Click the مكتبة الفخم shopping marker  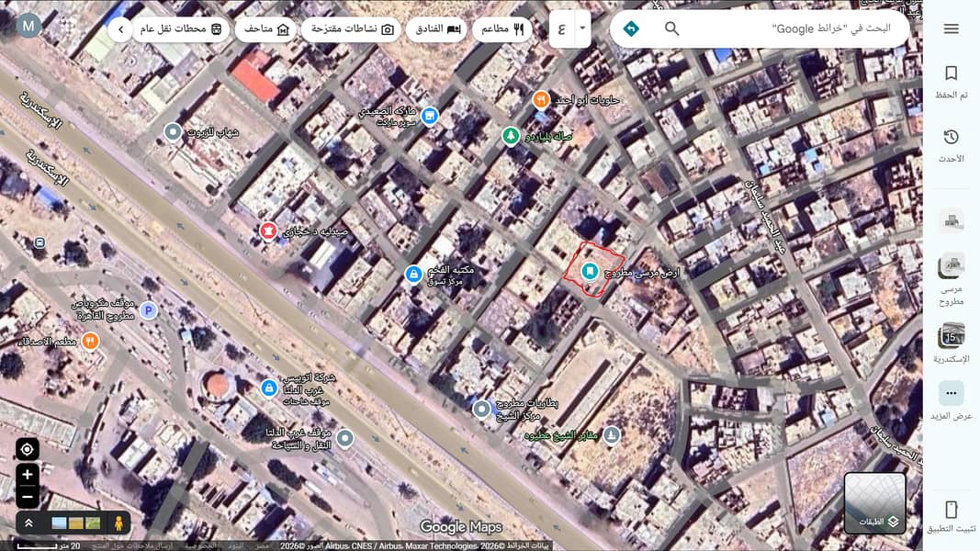click(x=413, y=274)
